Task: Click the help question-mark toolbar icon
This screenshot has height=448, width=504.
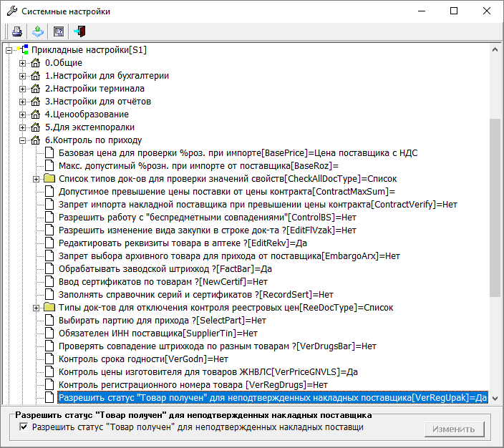Action: [59, 31]
